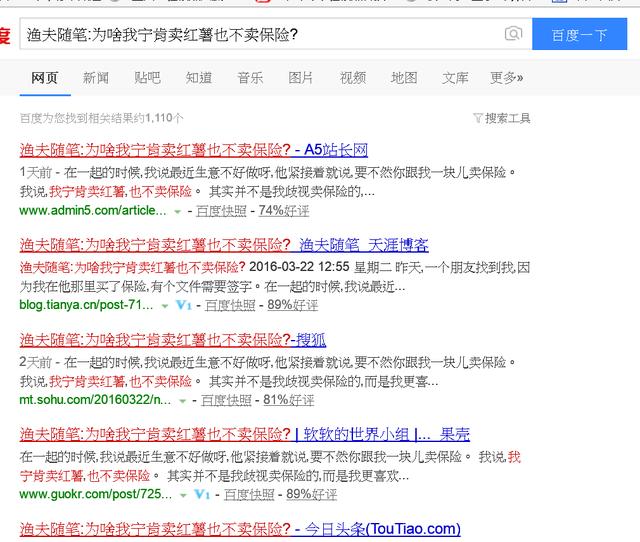Open the 搜狐 result title

pyautogui.click(x=173, y=340)
